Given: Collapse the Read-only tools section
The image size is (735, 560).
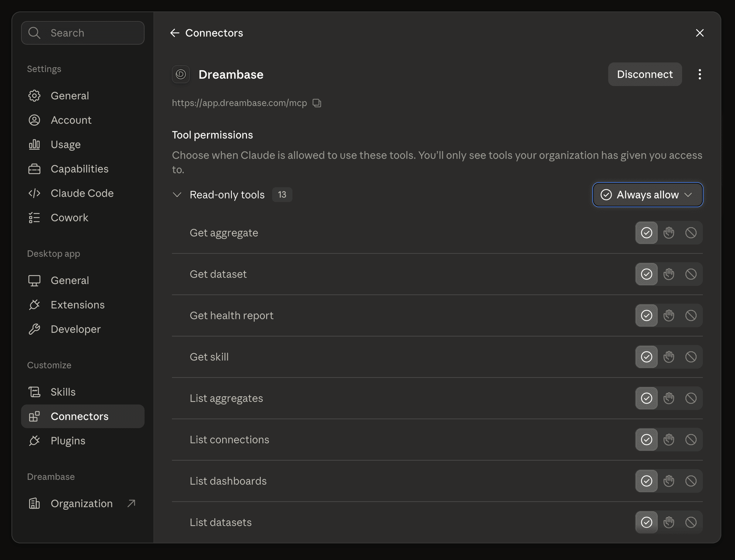Looking at the screenshot, I should click(177, 195).
